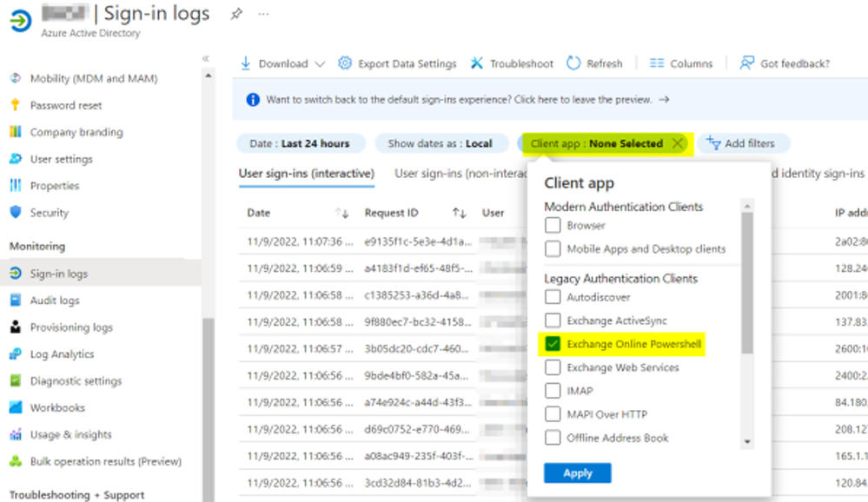The height and width of the screenshot is (502, 868).
Task: Click Columns toolbar label
Action: click(x=692, y=63)
